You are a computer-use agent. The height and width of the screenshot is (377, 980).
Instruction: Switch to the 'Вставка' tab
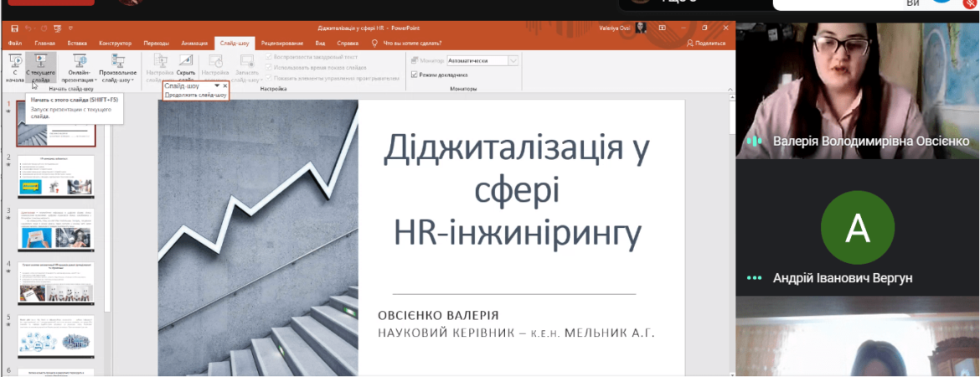77,43
